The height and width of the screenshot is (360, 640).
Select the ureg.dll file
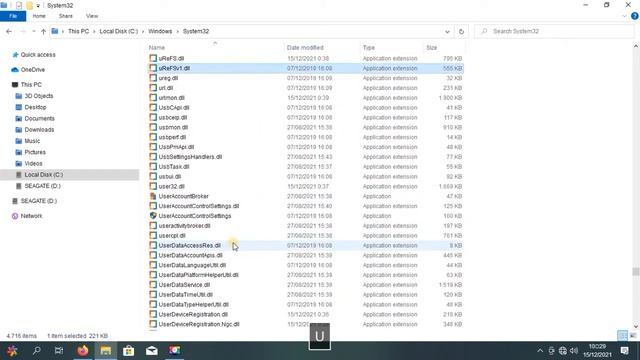pyautogui.click(x=168, y=78)
